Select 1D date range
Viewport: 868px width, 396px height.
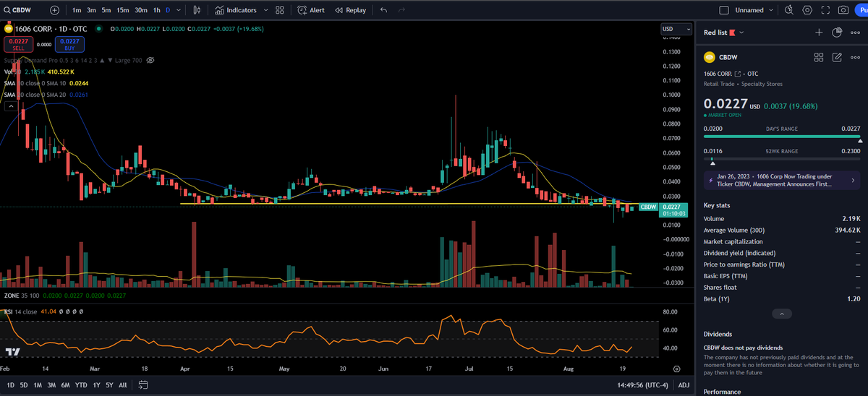click(x=11, y=385)
